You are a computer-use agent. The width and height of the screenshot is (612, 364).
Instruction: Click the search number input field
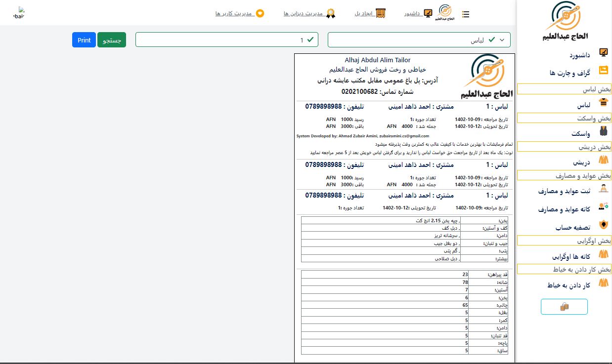[226, 40]
